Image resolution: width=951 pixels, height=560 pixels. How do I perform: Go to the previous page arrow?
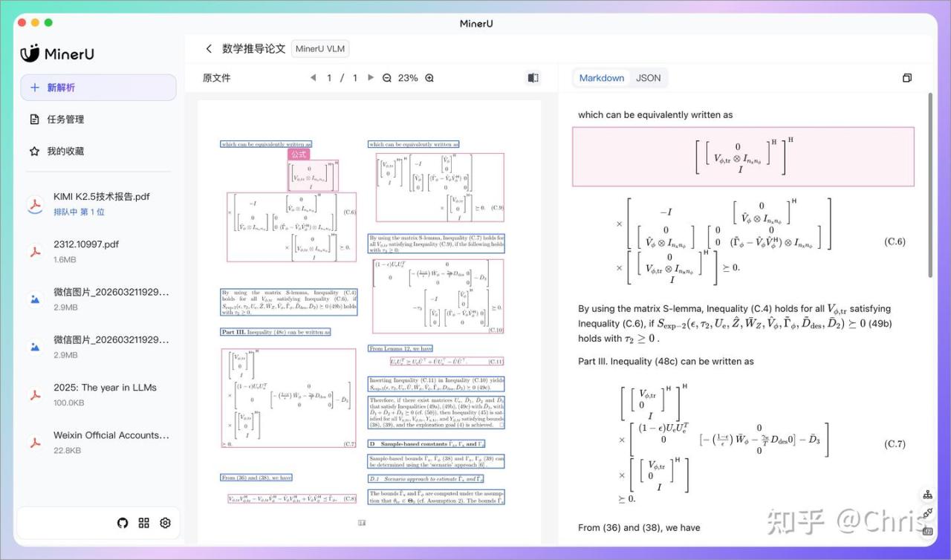pyautogui.click(x=313, y=78)
